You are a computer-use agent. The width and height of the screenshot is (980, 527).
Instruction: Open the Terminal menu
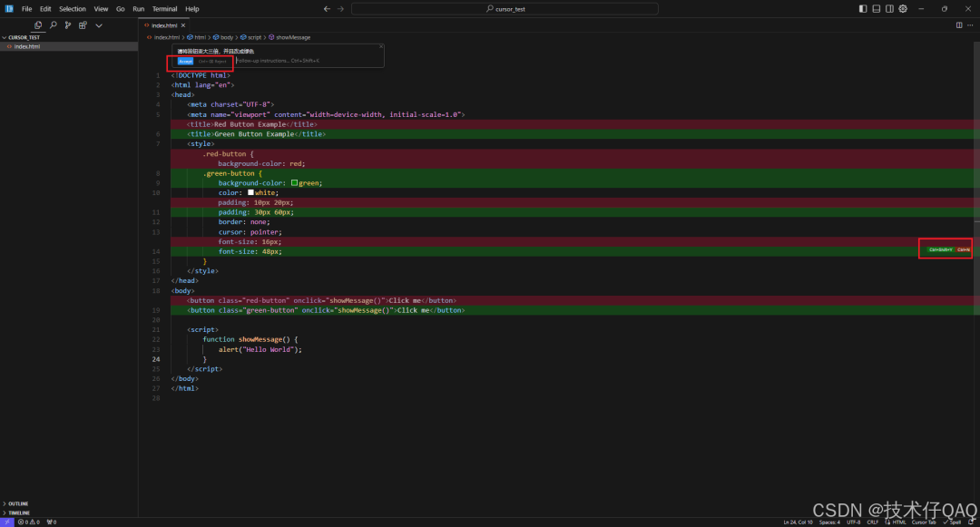pos(164,9)
